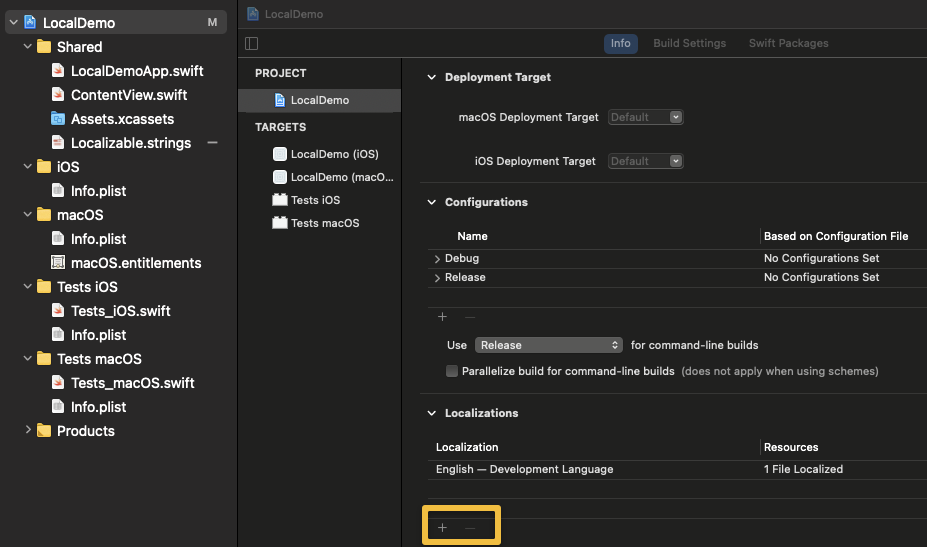Image resolution: width=927 pixels, height=547 pixels.
Task: Select English Development Language localization row
Action: pos(525,469)
